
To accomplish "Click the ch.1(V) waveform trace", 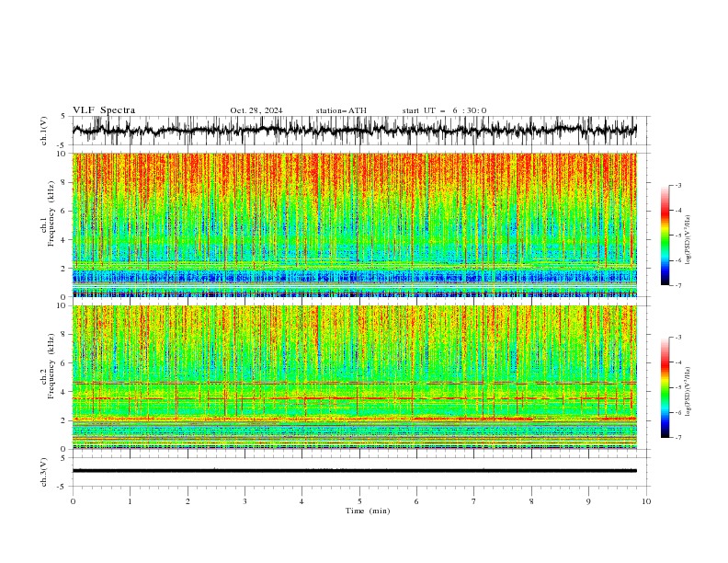I will [x=354, y=130].
